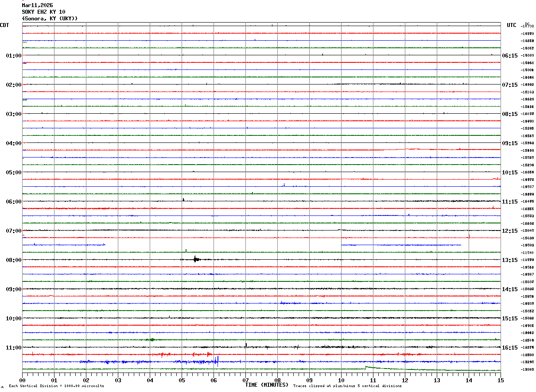Select the 04:00 CDT time label
Screen dimensions: 536x392
pyautogui.click(x=14, y=143)
